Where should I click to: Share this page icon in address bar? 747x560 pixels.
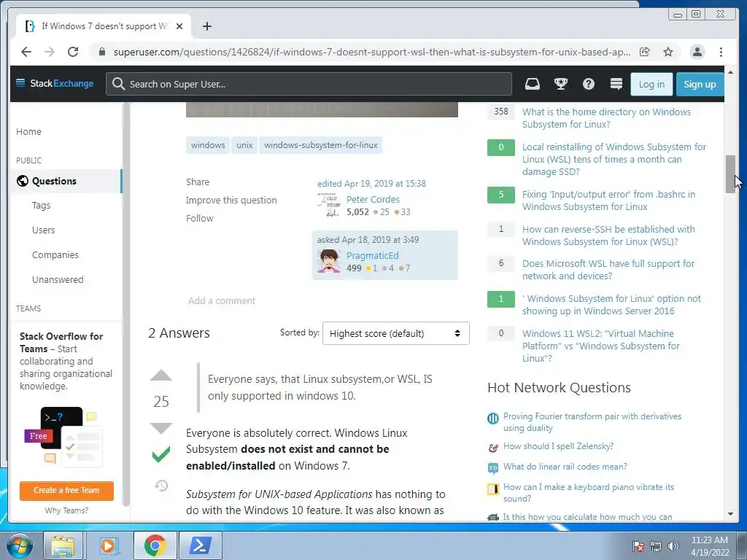[x=645, y=52]
